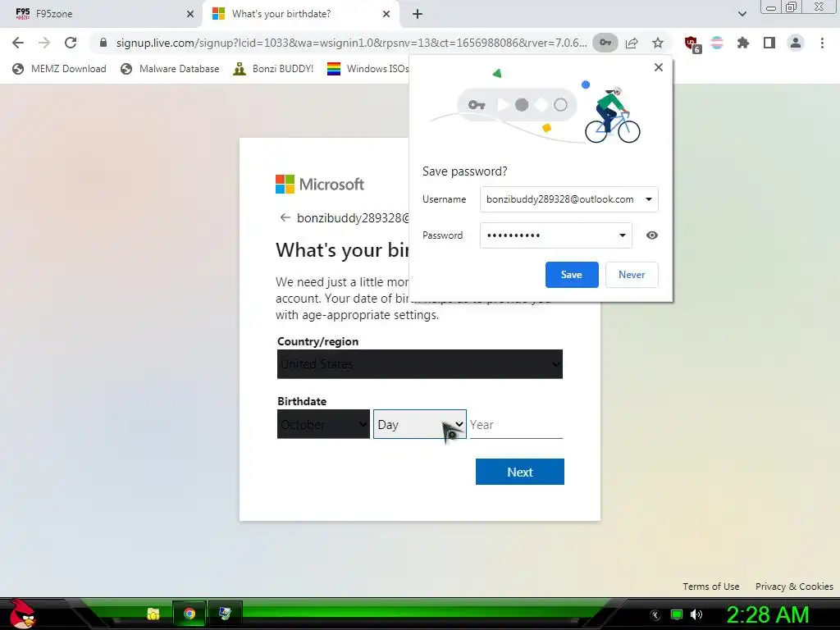This screenshot has width=840, height=630.
Task: Open the Privacy & Cookies link
Action: pos(794,586)
